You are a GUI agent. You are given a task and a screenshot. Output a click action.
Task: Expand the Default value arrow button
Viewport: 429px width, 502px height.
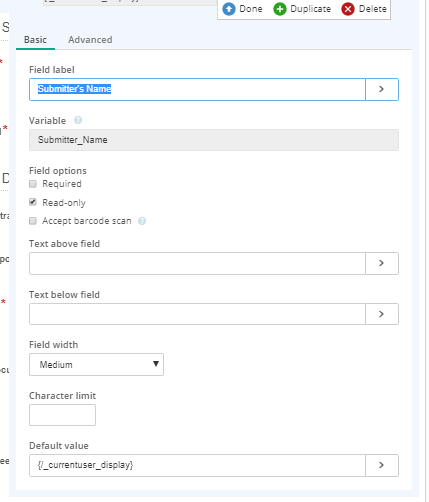(x=382, y=465)
